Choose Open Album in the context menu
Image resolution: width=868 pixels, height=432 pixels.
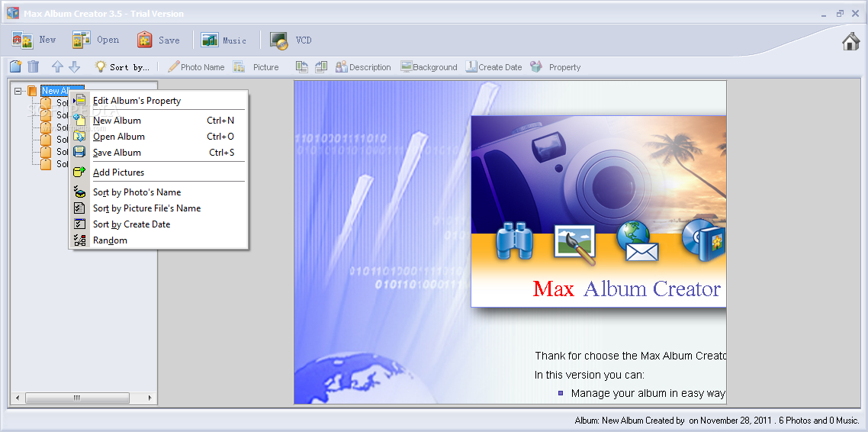pyautogui.click(x=159, y=137)
